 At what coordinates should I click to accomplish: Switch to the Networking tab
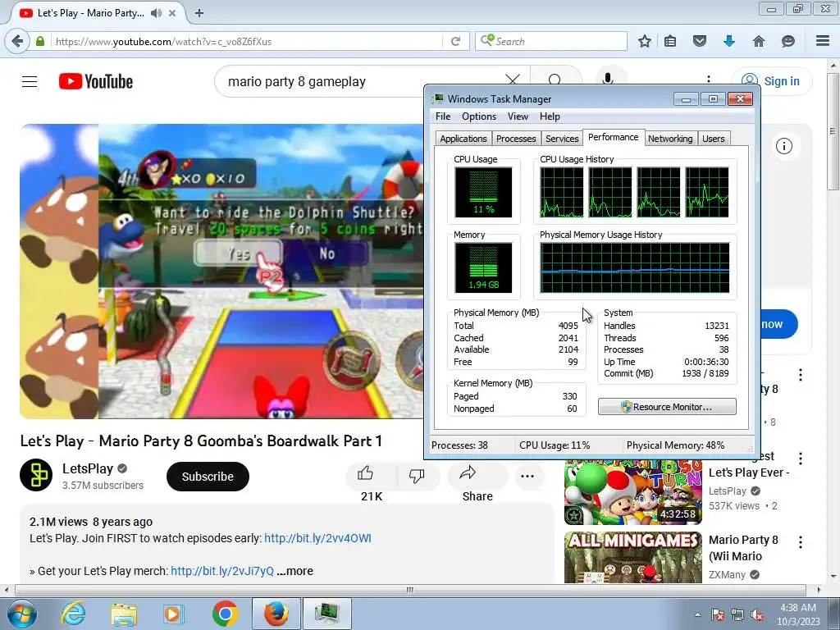click(670, 138)
